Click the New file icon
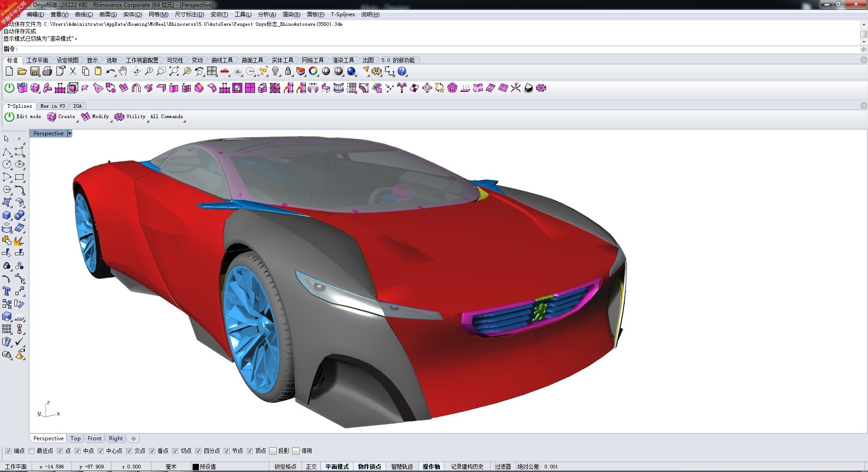This screenshot has width=868, height=472. 9,72
